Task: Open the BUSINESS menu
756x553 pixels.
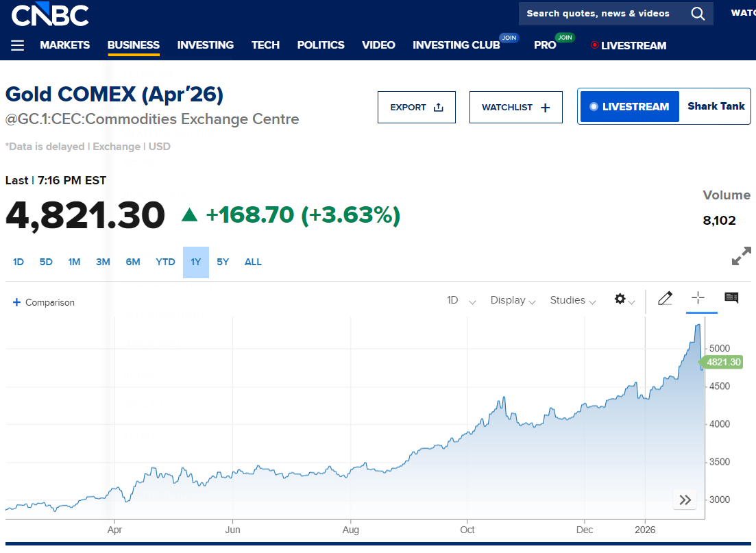Action: coord(134,45)
